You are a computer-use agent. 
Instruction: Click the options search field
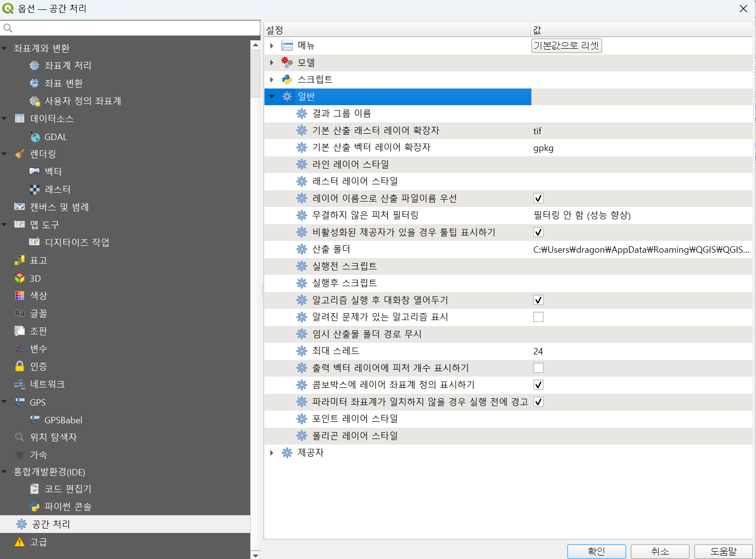coord(130,28)
